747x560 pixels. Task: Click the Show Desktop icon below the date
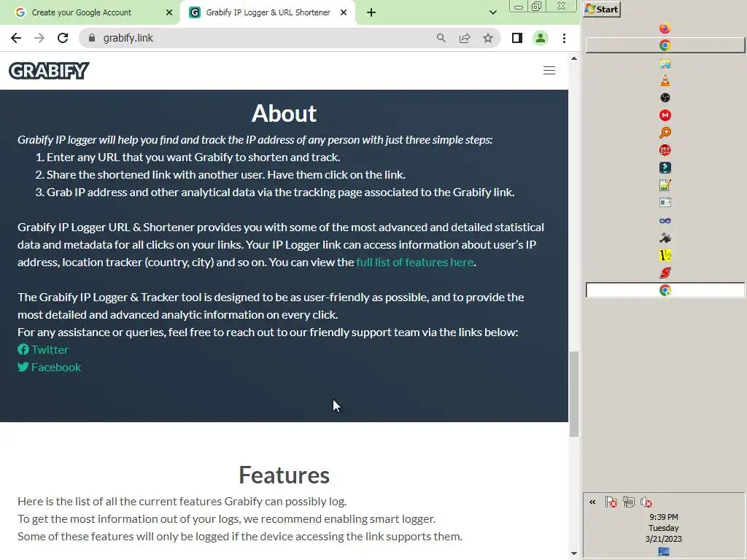coord(664,551)
